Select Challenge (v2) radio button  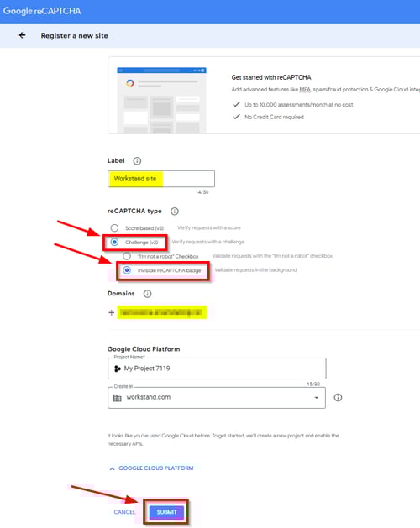click(114, 242)
